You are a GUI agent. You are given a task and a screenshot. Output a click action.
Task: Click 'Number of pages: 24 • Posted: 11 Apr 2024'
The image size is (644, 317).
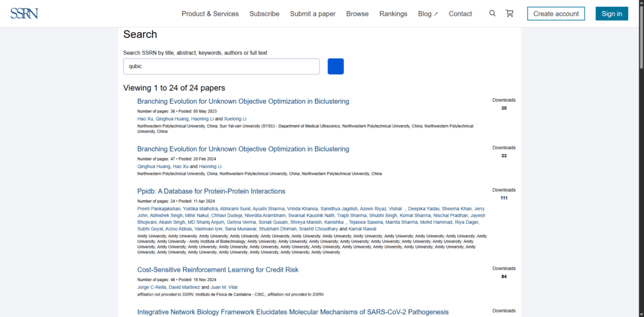176,201
